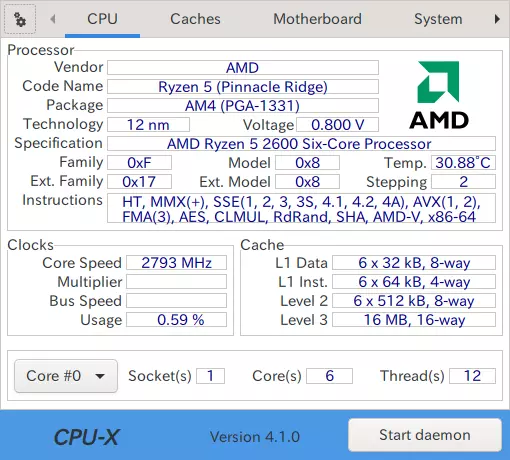The height and width of the screenshot is (460, 510).
Task: Click the Usage percentage field
Action: tap(176, 320)
